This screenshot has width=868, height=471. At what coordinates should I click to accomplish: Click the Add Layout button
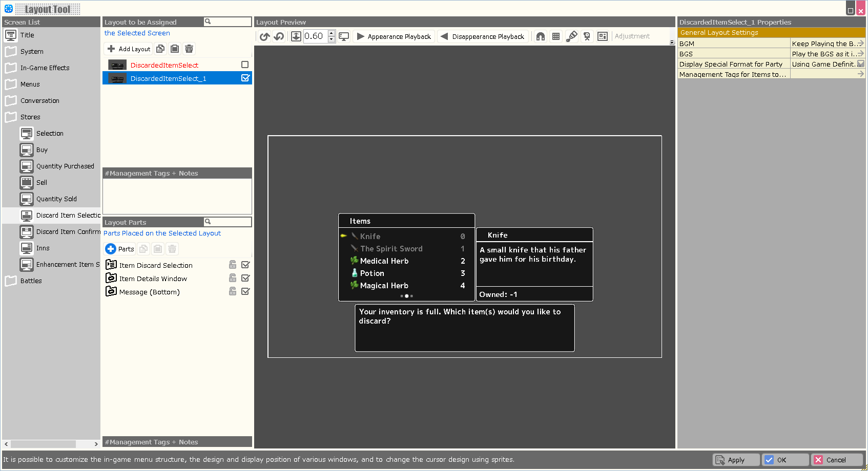[x=129, y=49]
